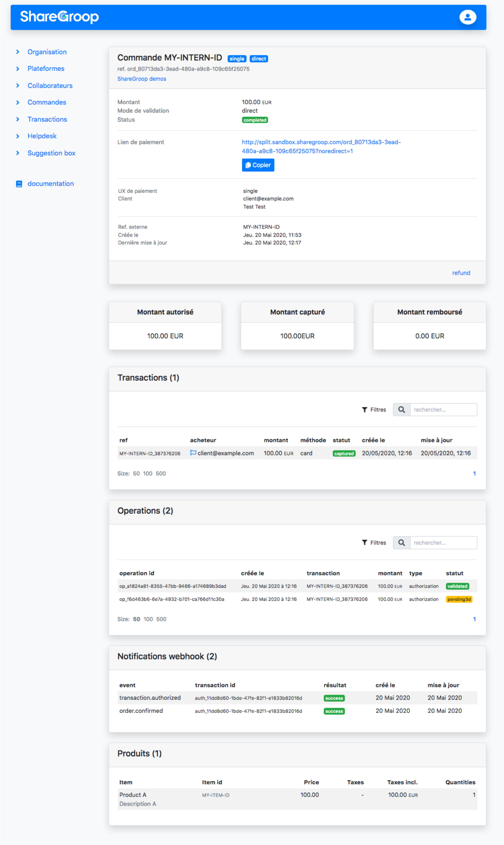
Task: Click the completed status badge
Action: click(255, 120)
